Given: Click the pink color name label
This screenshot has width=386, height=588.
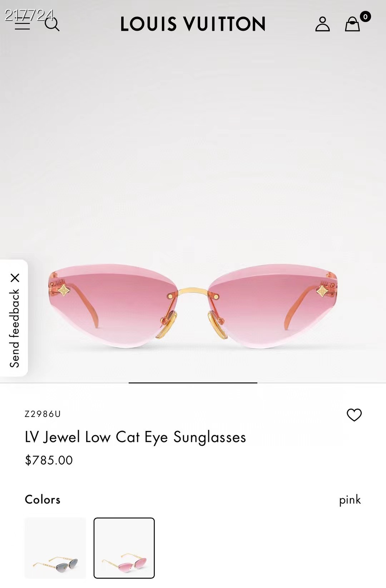Looking at the screenshot, I should click(x=350, y=500).
